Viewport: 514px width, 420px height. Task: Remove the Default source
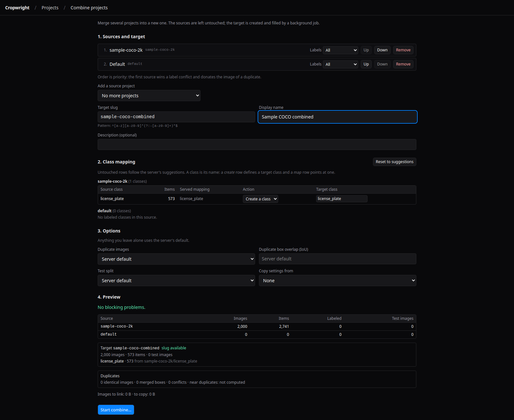tap(403, 64)
